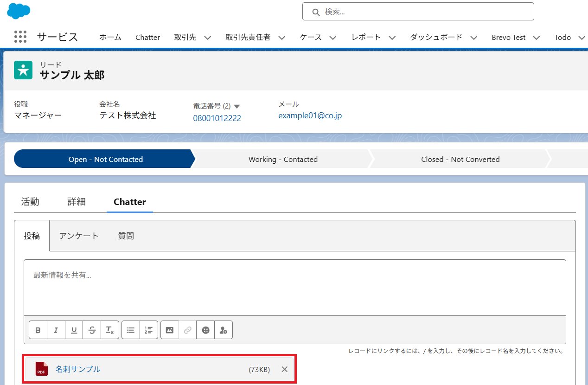Click the Bold formatting icon

(x=38, y=330)
